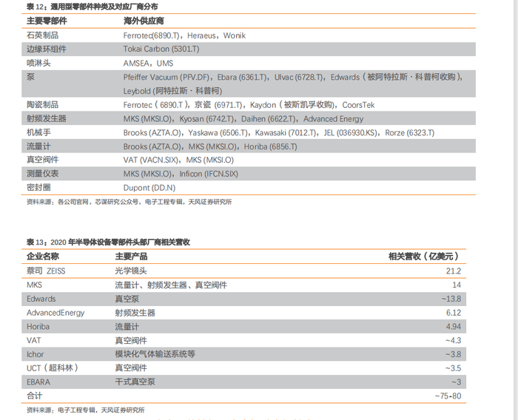Select the 石英制品 row label
Screen dimensions: 518x420
tap(42, 35)
